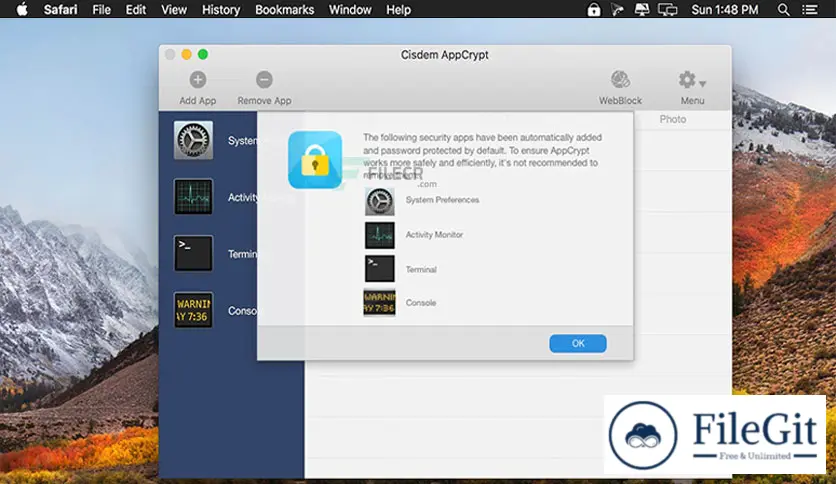Open the Apple menu
Image resolution: width=836 pixels, height=484 pixels.
point(22,9)
